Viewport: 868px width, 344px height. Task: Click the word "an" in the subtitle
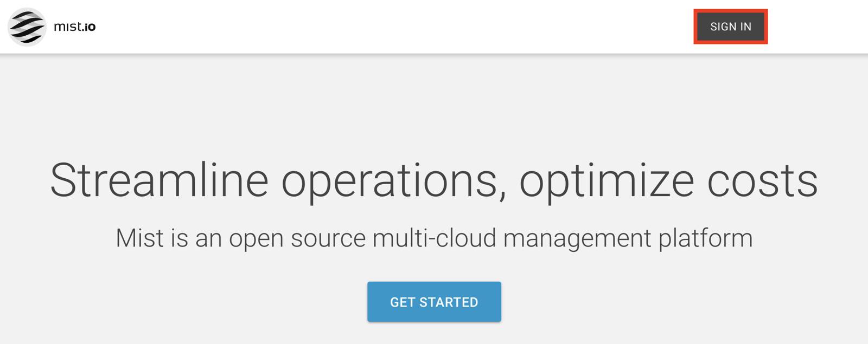click(208, 238)
